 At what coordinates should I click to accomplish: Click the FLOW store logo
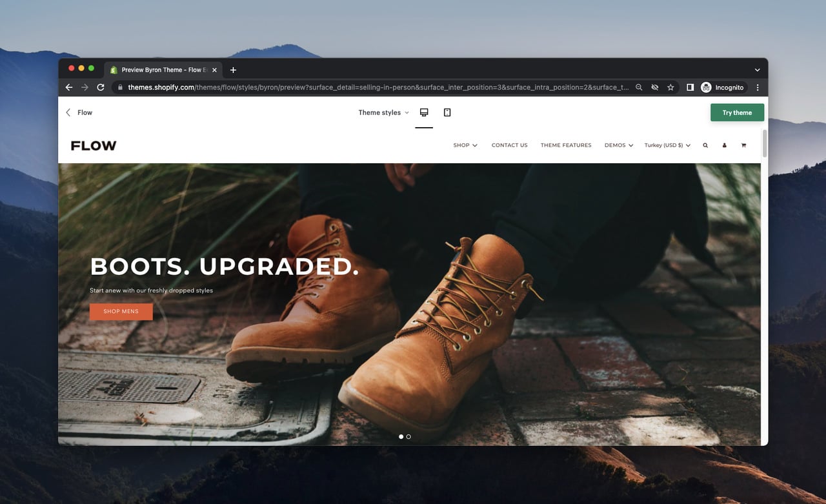[x=94, y=146]
